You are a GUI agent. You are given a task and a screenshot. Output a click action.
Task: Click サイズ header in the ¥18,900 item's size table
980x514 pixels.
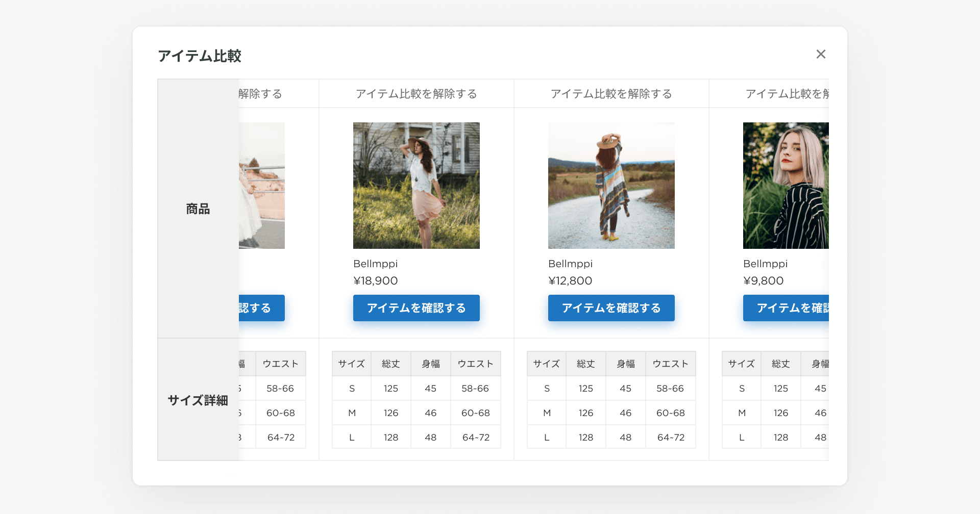(352, 364)
